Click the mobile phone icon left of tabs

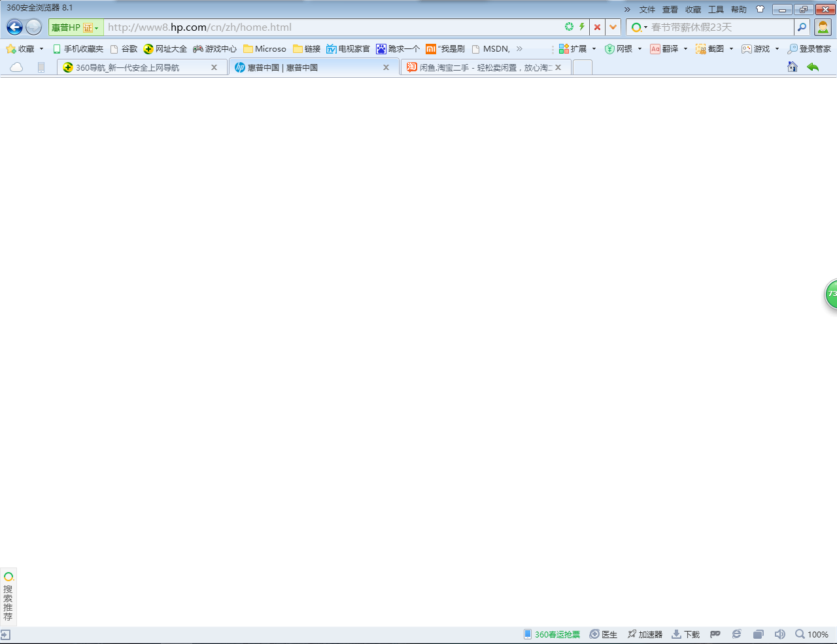pyautogui.click(x=41, y=67)
